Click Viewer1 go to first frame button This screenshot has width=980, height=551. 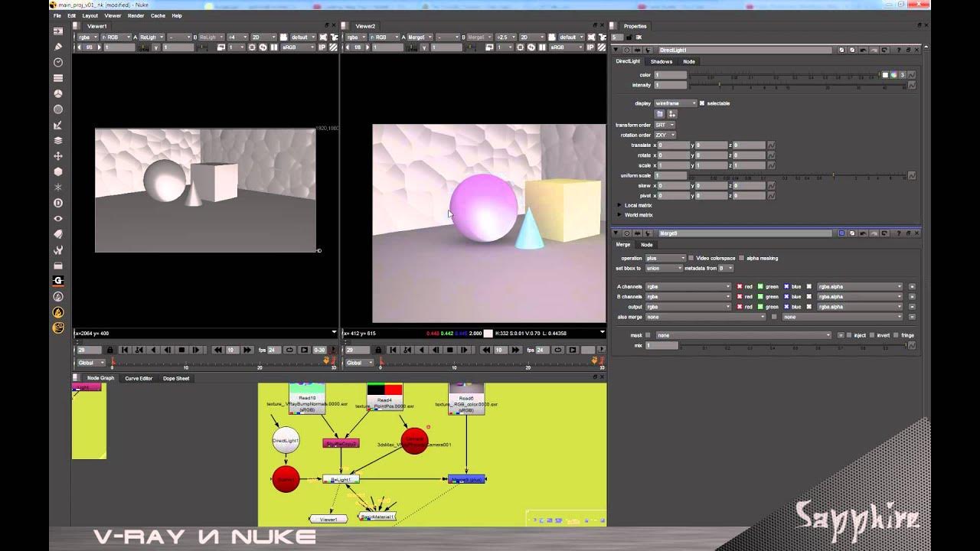125,350
